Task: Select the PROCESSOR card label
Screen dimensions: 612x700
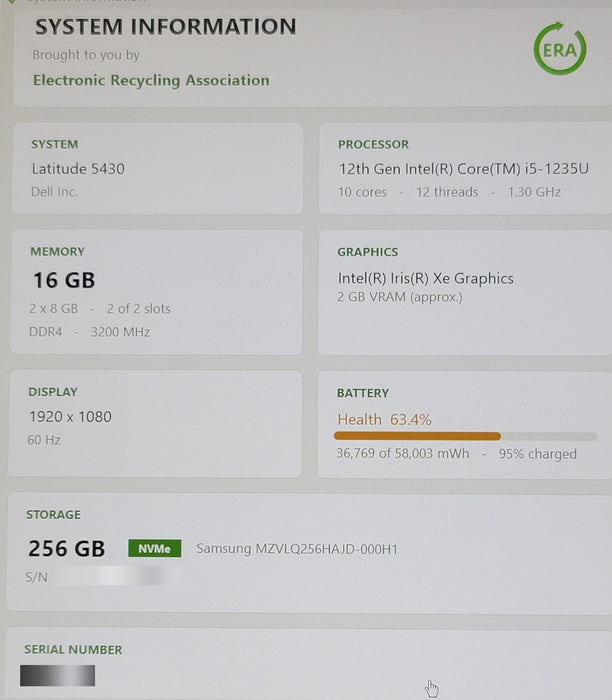Action: (373, 144)
